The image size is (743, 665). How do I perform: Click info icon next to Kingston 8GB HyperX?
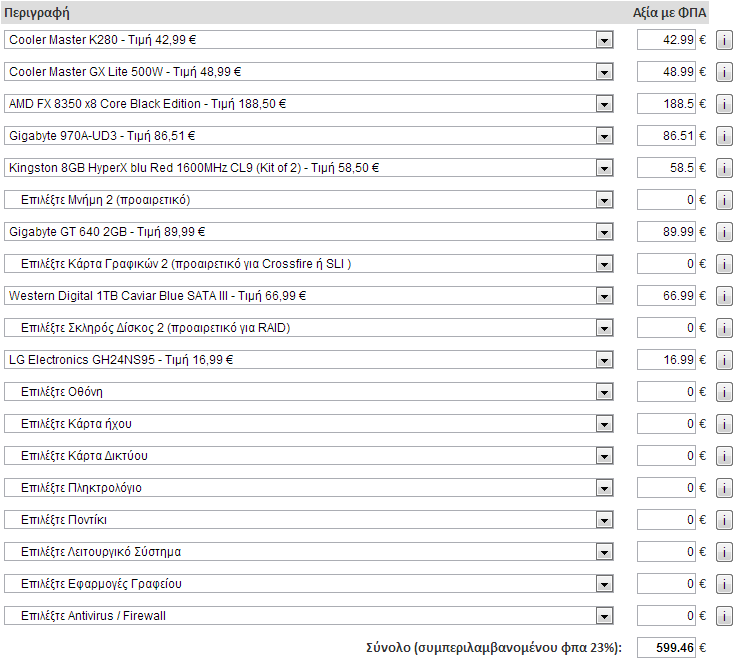tap(724, 168)
